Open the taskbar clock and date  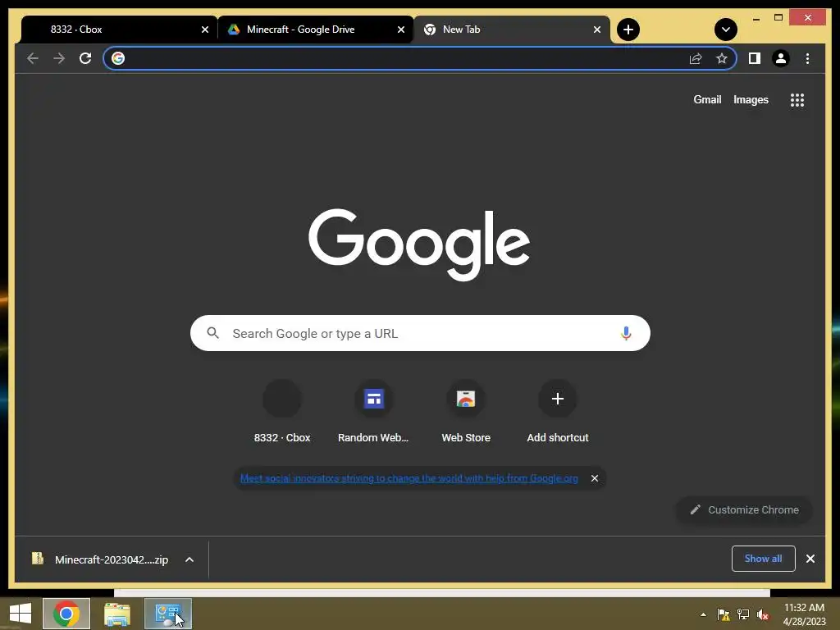click(x=804, y=614)
